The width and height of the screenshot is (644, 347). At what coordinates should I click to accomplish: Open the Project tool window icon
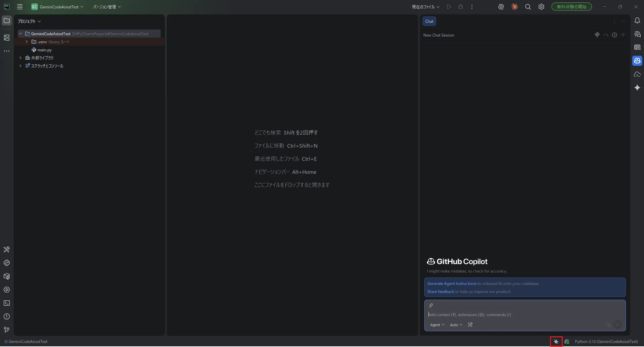click(x=7, y=20)
